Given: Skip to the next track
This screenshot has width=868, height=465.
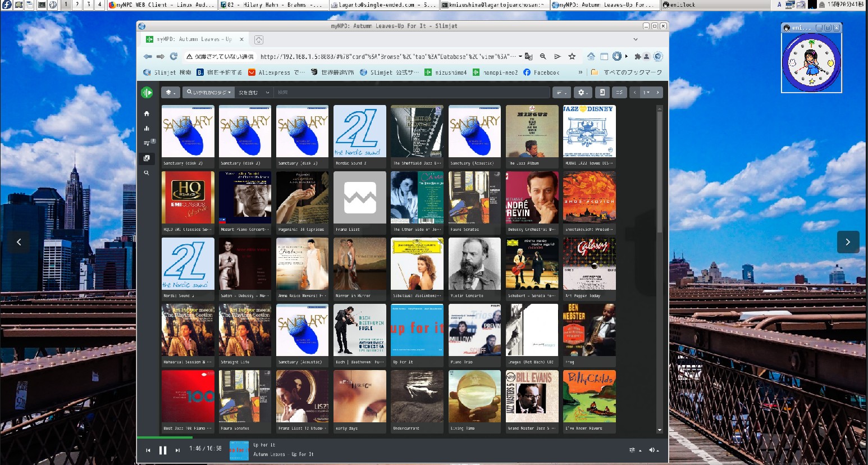Looking at the screenshot, I should pos(177,450).
